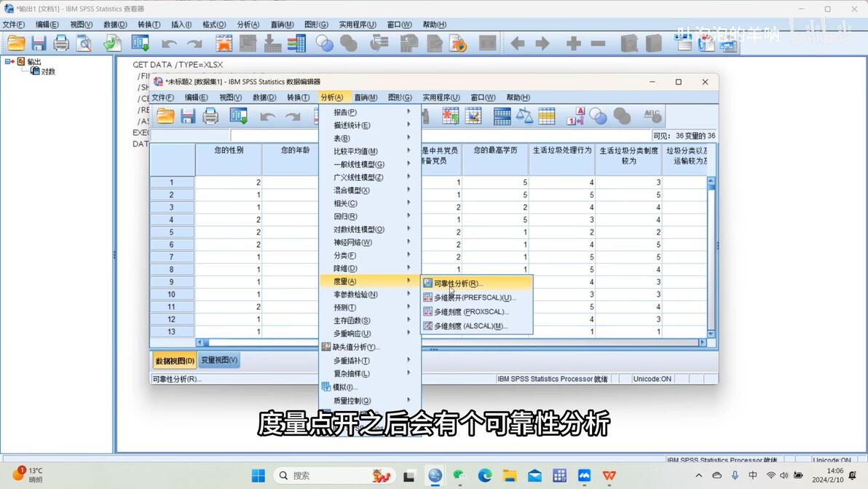Select row 7 header in data grid
Image resolution: width=868 pixels, height=489 pixels.
pos(172,257)
